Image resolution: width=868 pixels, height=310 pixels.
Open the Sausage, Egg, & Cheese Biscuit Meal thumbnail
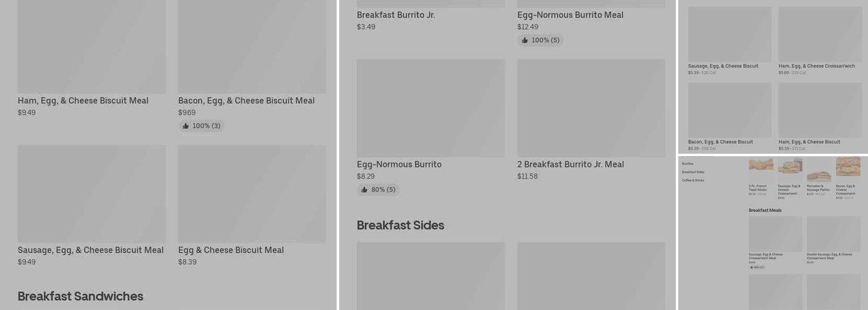92,194
